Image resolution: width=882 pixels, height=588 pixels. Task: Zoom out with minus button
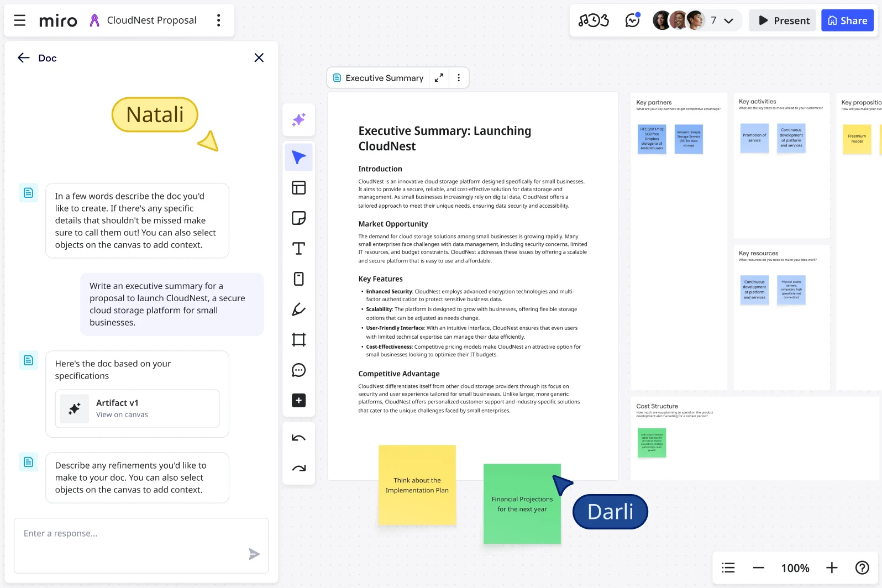coord(759,568)
